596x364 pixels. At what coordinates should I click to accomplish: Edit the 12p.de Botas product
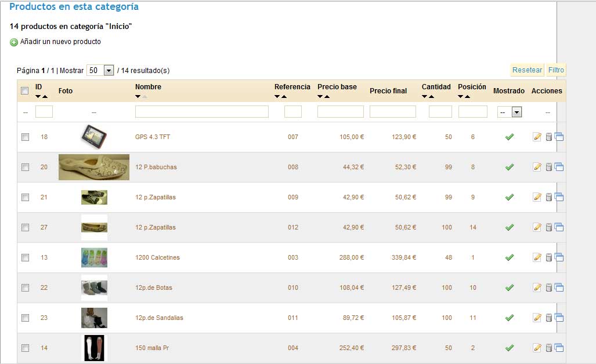pyautogui.click(x=537, y=287)
